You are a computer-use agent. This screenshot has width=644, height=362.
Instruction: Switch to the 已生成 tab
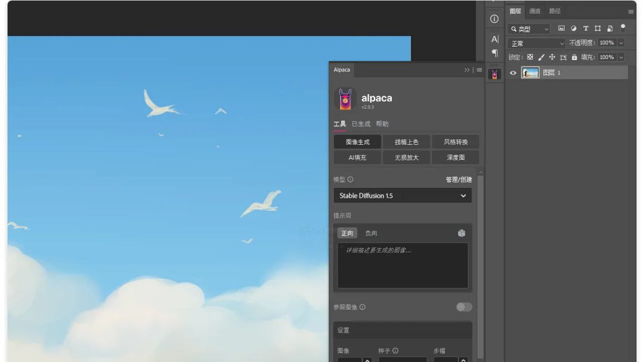pos(361,124)
